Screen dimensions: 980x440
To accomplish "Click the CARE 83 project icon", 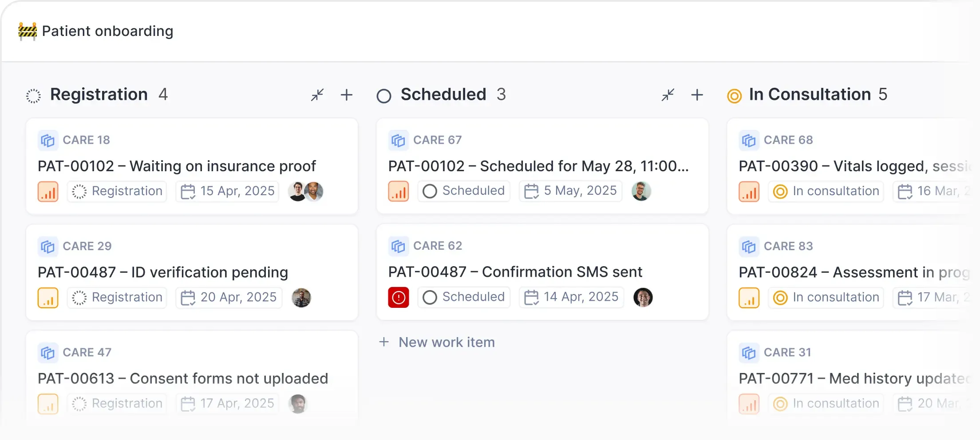I will point(749,246).
